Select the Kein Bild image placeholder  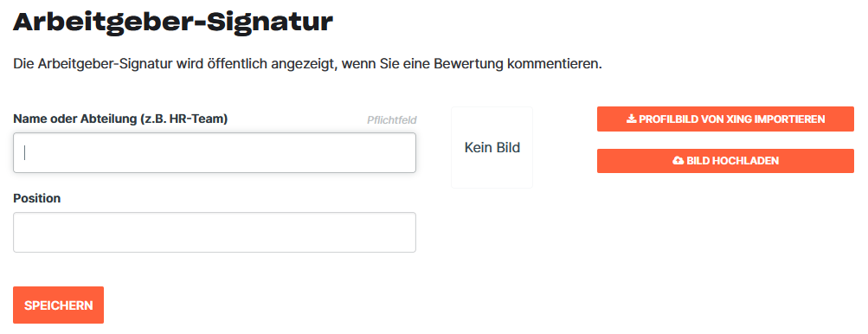(x=492, y=147)
